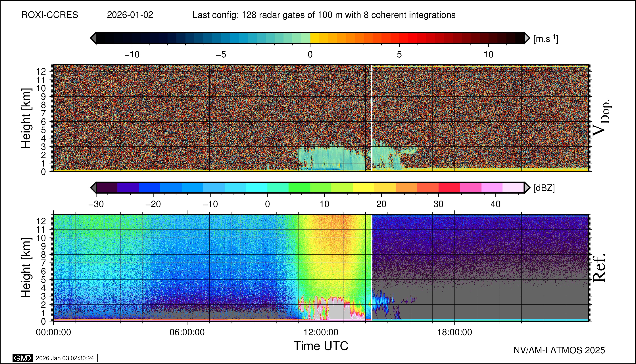Click the 2026 Jan 03 timestamp box
Viewport: 636px width, 364px height.
[65, 358]
